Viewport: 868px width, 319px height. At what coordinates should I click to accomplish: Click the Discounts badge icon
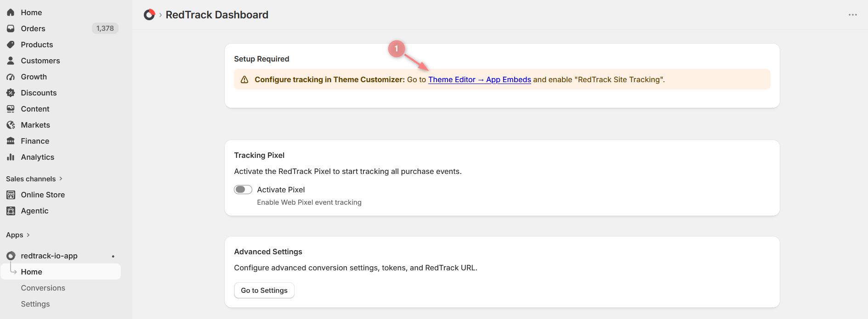coord(11,93)
